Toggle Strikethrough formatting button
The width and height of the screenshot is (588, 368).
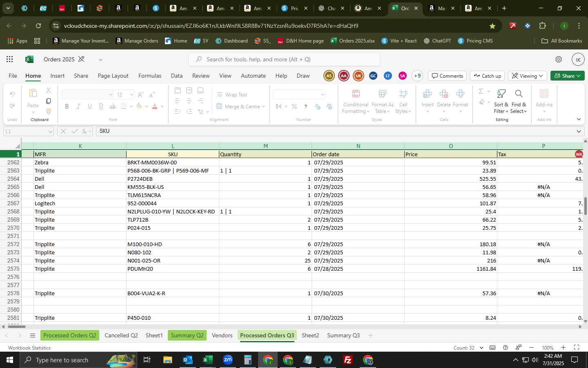pyautogui.click(x=112, y=106)
